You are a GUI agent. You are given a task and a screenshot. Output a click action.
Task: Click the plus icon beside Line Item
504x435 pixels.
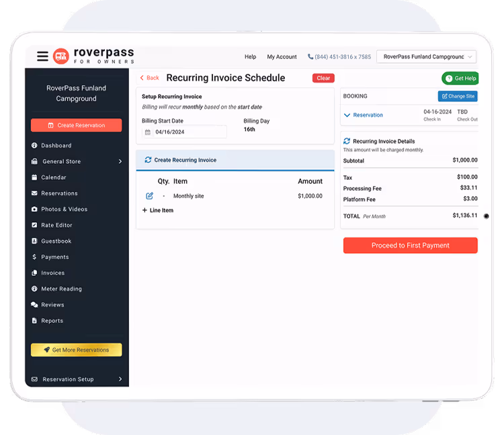tap(144, 210)
